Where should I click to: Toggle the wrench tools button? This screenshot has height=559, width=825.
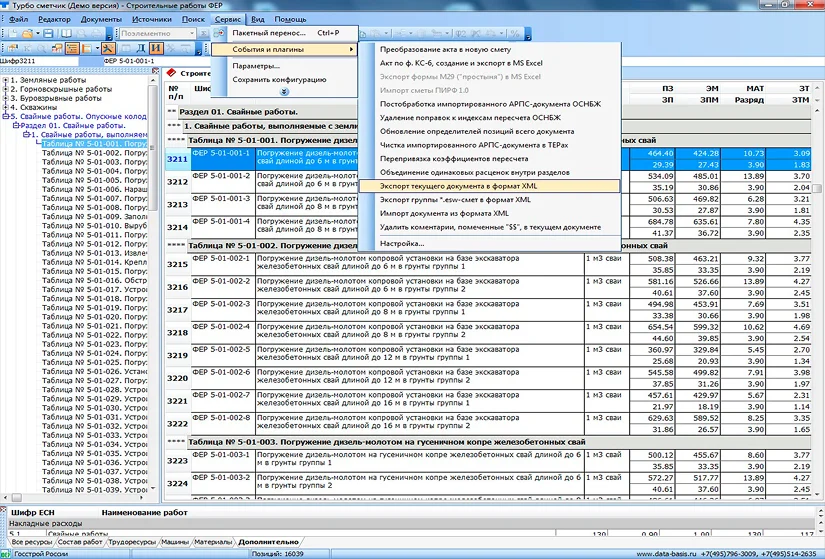[108, 49]
